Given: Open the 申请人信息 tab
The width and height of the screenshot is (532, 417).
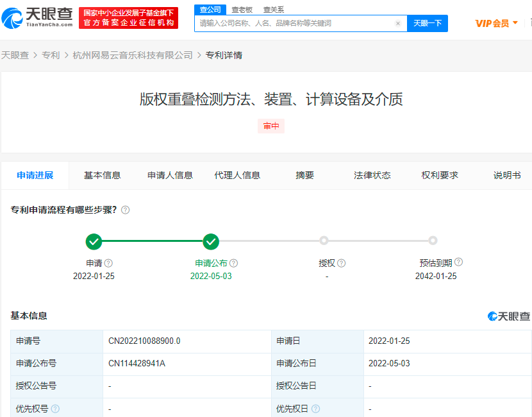Looking at the screenshot, I should [170, 175].
